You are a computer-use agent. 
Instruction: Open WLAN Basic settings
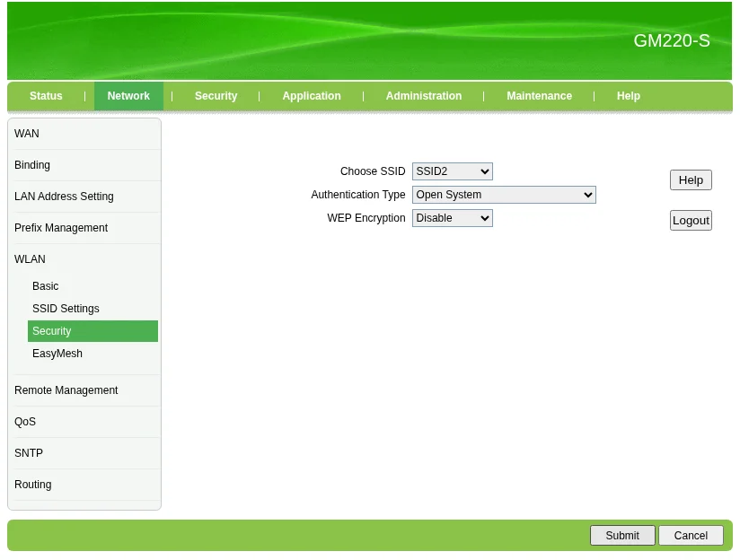(45, 286)
